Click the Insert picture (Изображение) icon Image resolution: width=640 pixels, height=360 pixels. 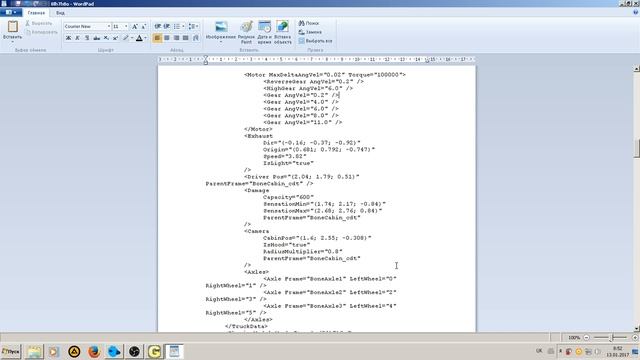pos(221,27)
